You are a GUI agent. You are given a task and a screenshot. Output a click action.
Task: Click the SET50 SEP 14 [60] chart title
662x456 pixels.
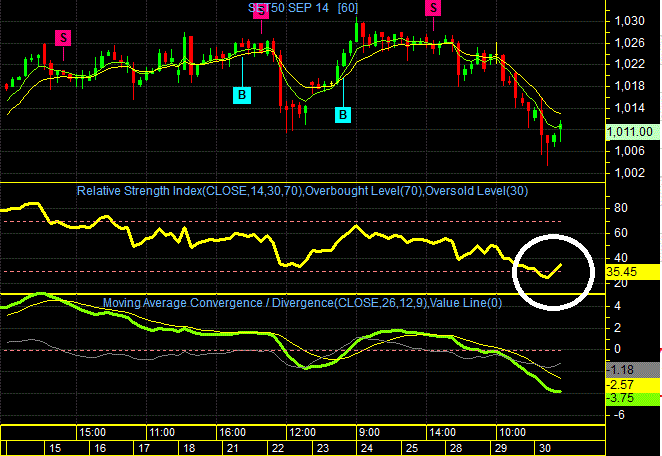[303, 8]
